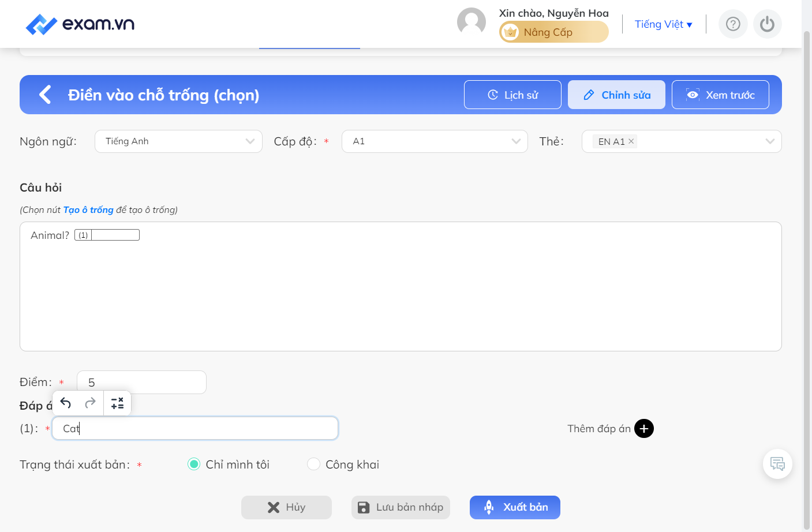812x532 pixels.
Task: Select the Chỉ mình tôi radio option
Action: 194,464
